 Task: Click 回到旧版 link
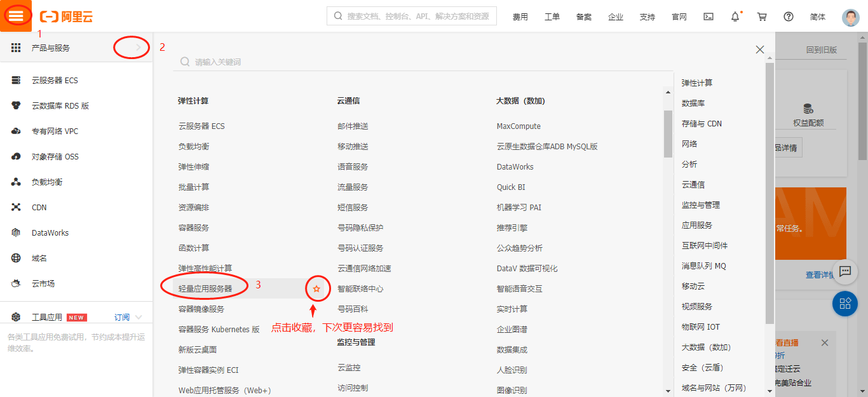822,50
